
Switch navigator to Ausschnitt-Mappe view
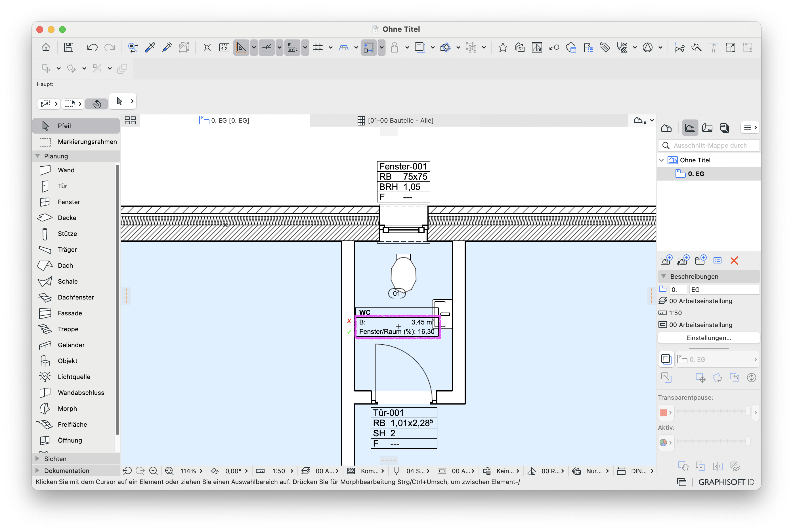[690, 128]
